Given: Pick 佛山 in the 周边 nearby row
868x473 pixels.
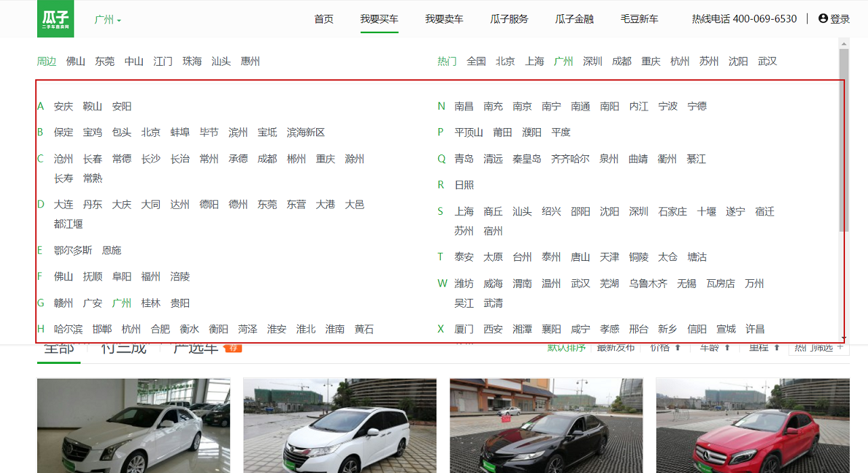Looking at the screenshot, I should [76, 61].
